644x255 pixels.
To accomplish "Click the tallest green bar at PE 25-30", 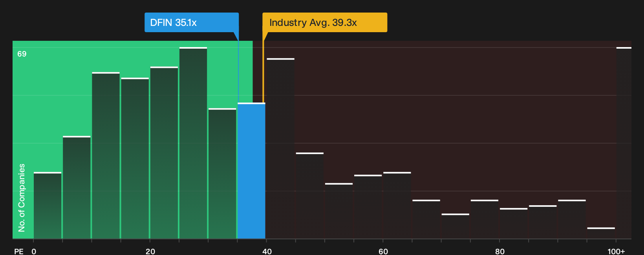I will point(193,143).
